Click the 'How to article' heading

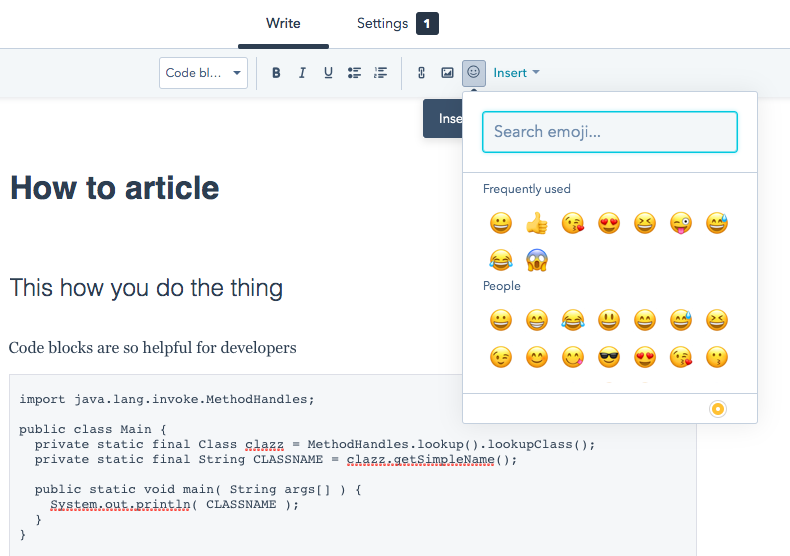click(114, 188)
